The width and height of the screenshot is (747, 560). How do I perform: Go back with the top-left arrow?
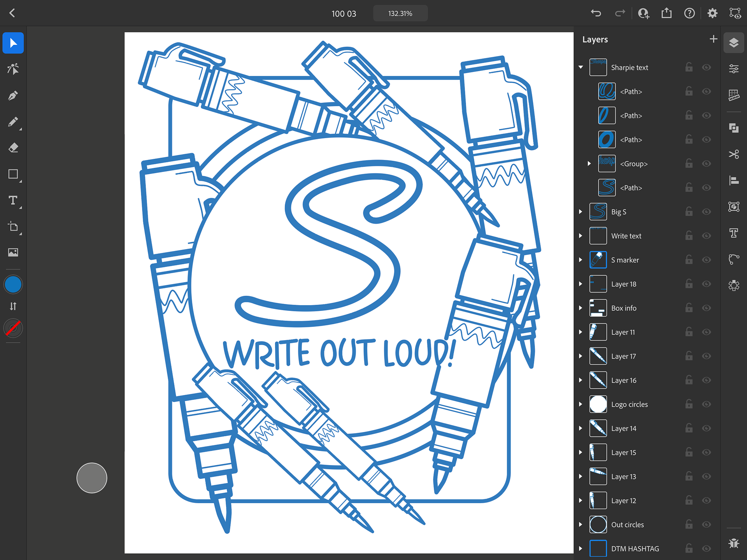tap(12, 13)
